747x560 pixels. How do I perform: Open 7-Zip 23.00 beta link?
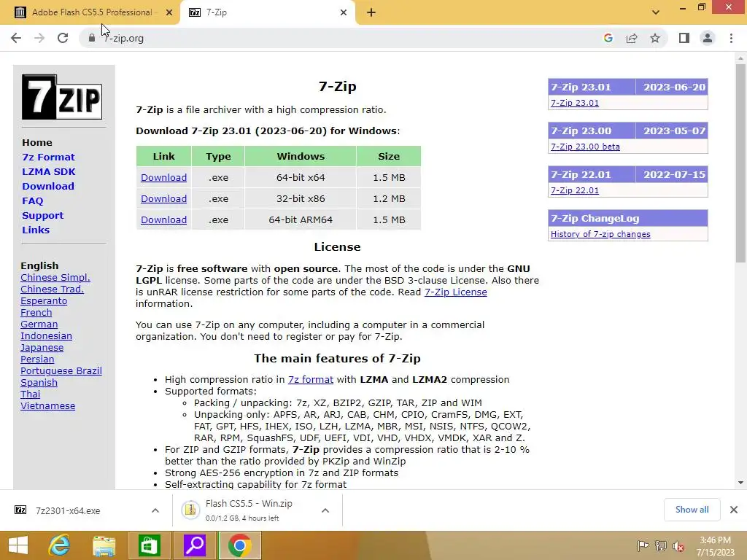click(x=585, y=147)
